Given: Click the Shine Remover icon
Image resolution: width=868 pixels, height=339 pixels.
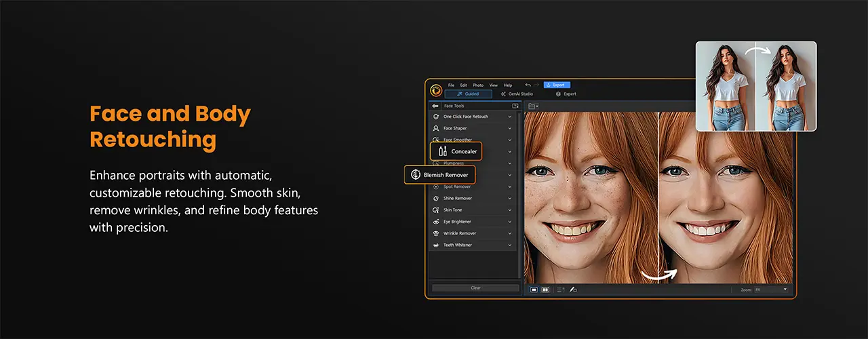Looking at the screenshot, I should [x=436, y=198].
